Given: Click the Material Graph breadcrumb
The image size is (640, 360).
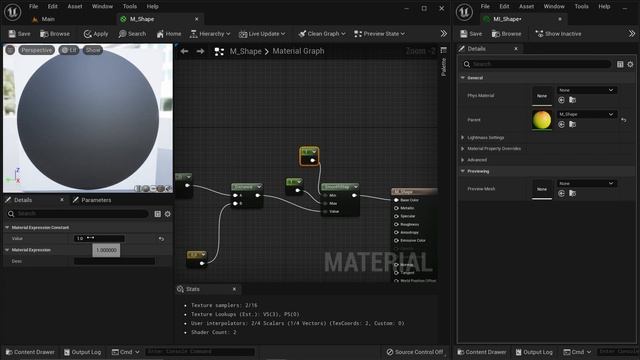Looking at the screenshot, I should coord(298,51).
